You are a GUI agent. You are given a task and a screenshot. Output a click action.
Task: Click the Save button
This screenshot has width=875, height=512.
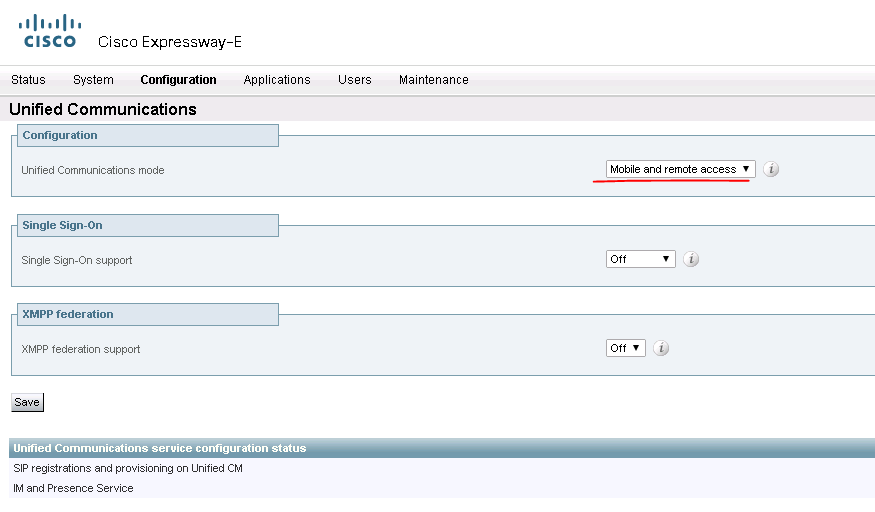click(27, 402)
